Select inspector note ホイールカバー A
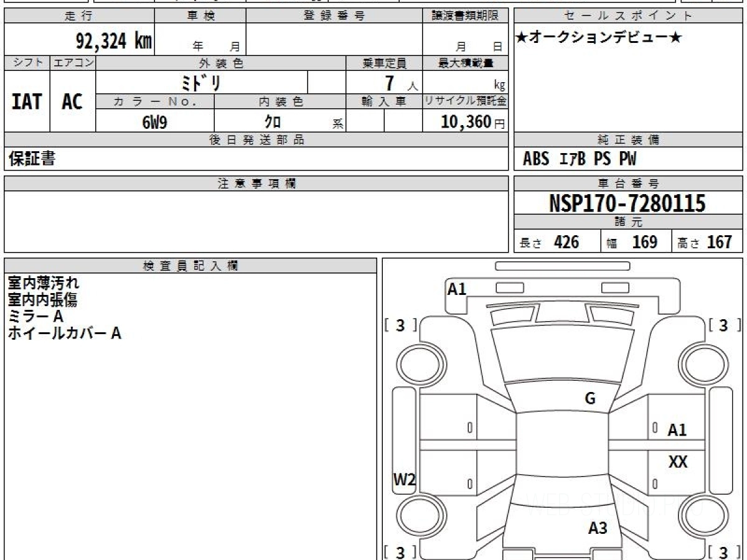This screenshot has width=747, height=560. [64, 334]
